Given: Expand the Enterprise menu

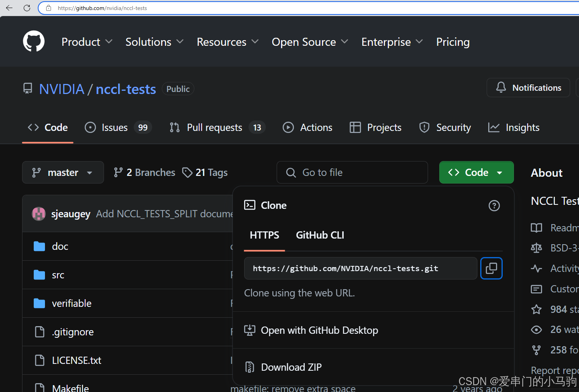Looking at the screenshot, I should (392, 42).
